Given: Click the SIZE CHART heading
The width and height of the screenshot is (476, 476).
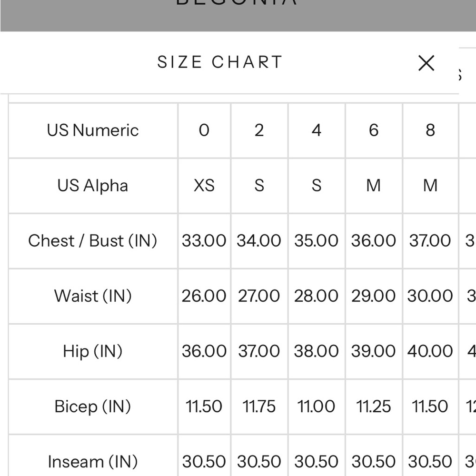Looking at the screenshot, I should click(220, 62).
